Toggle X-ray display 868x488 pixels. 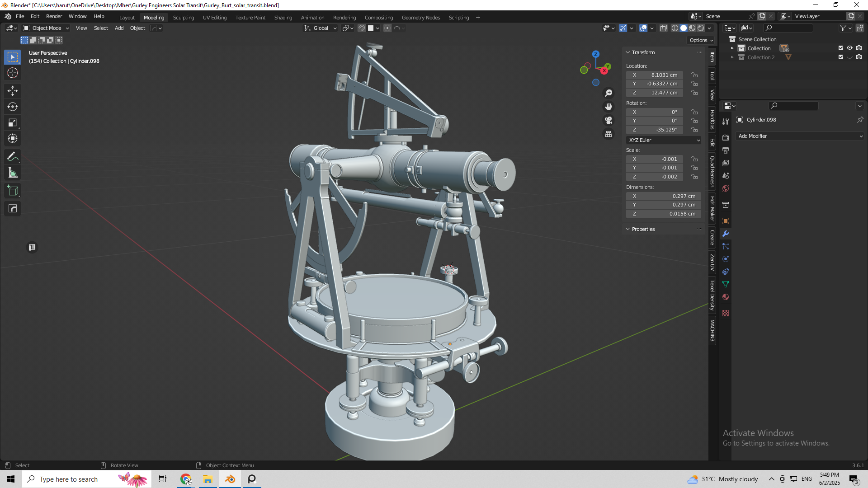[x=663, y=28]
